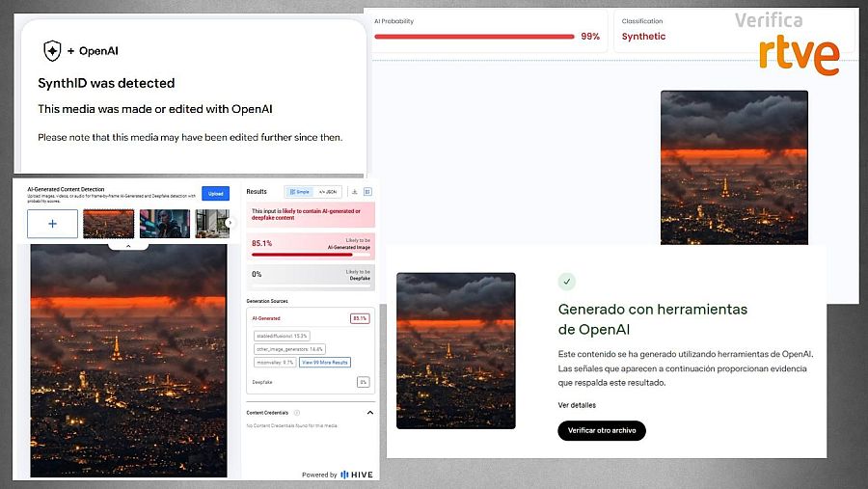Image resolution: width=868 pixels, height=489 pixels.
Task: Click the Paris image in the AI Probability panel
Action: click(734, 167)
